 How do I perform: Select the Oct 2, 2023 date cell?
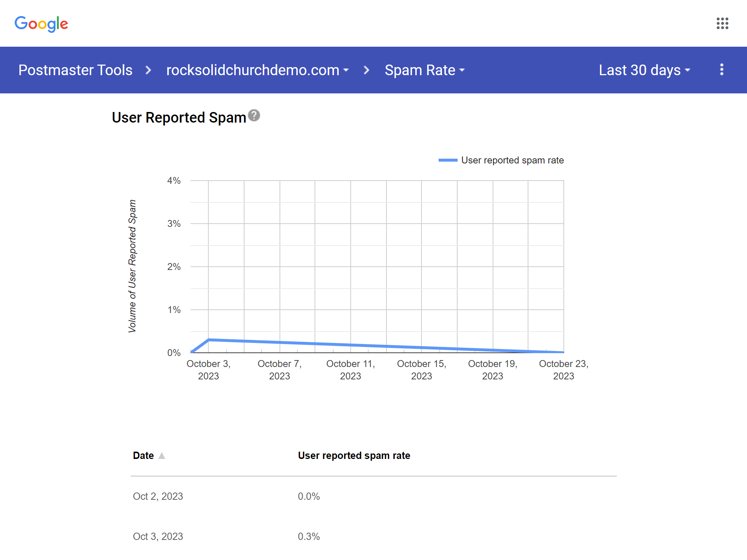pyautogui.click(x=158, y=497)
